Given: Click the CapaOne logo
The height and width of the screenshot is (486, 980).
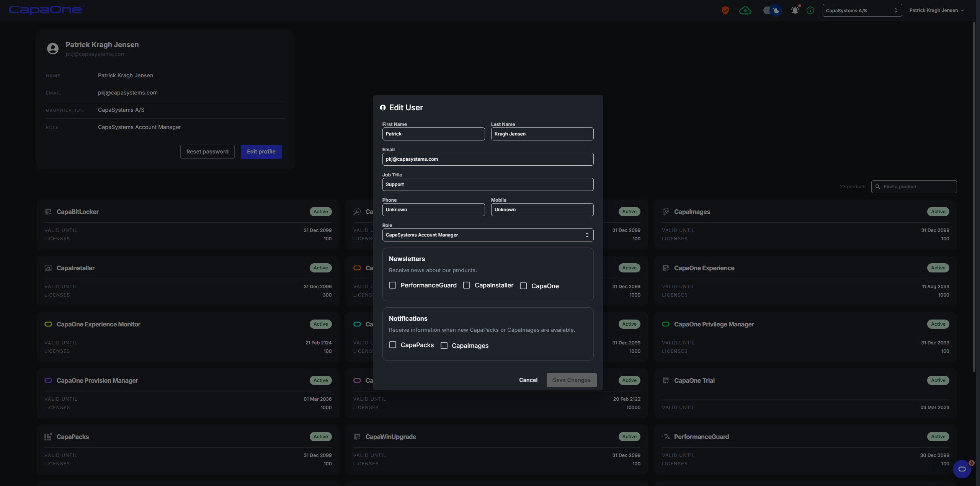Looking at the screenshot, I should point(47,10).
